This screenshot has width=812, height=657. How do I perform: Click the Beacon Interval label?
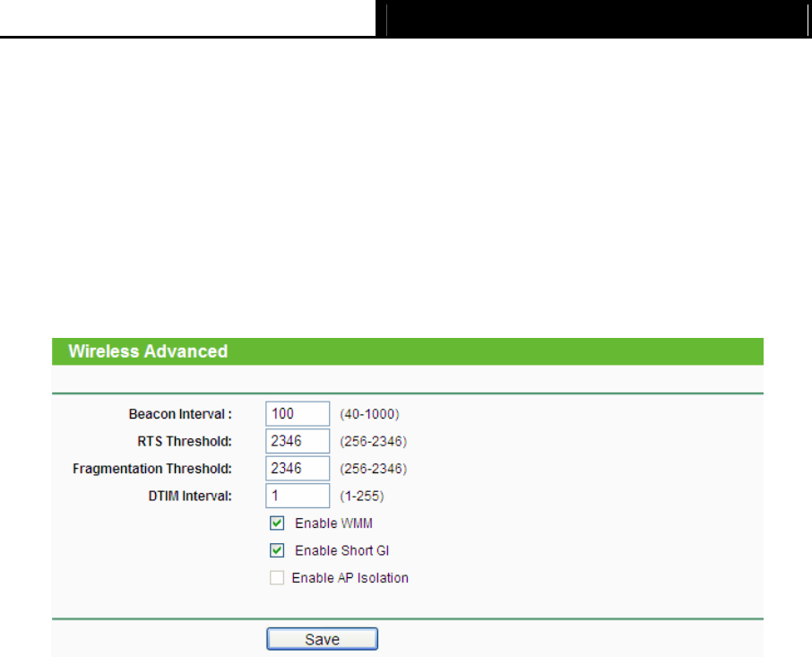point(180,414)
